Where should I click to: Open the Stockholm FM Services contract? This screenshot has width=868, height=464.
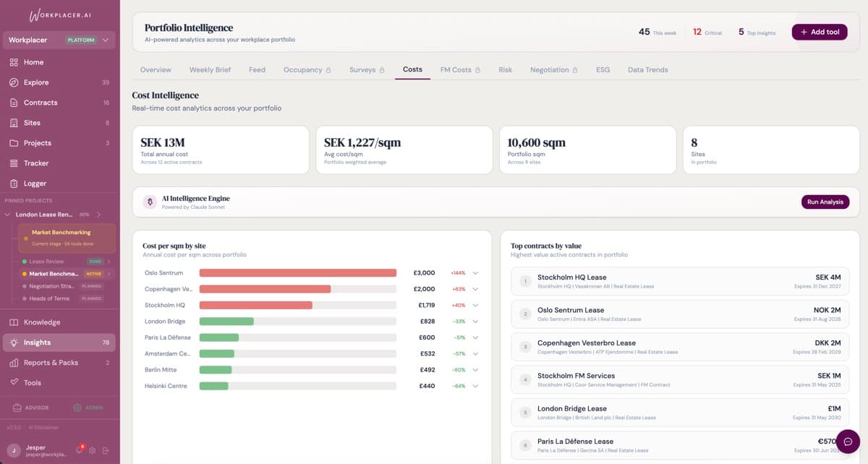click(x=680, y=379)
